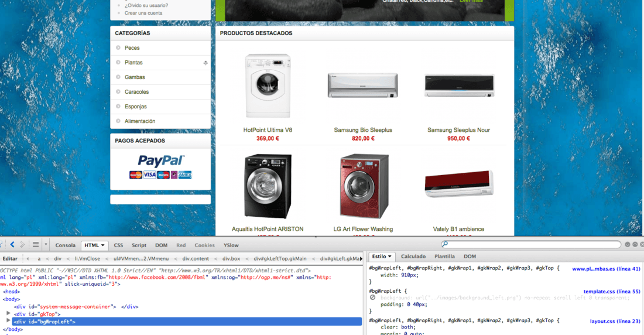644x335 pixels.
Task: Select the system-message-container div line
Action: point(76,306)
